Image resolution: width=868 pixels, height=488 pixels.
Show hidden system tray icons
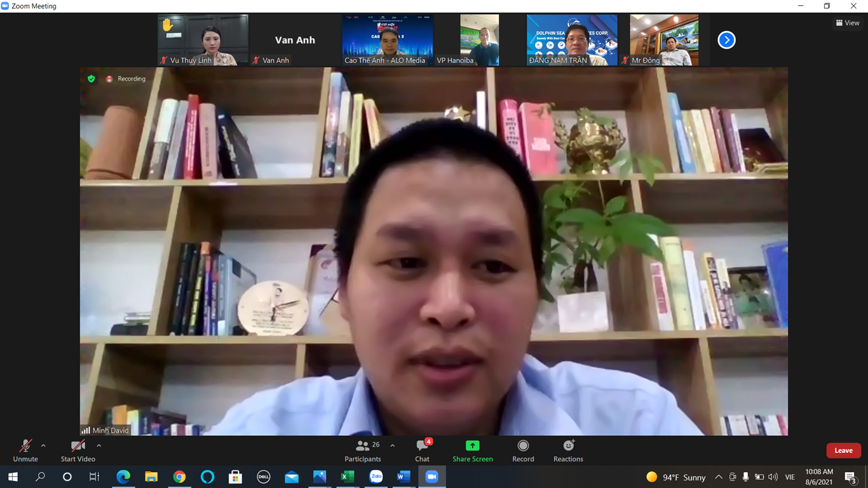719,477
